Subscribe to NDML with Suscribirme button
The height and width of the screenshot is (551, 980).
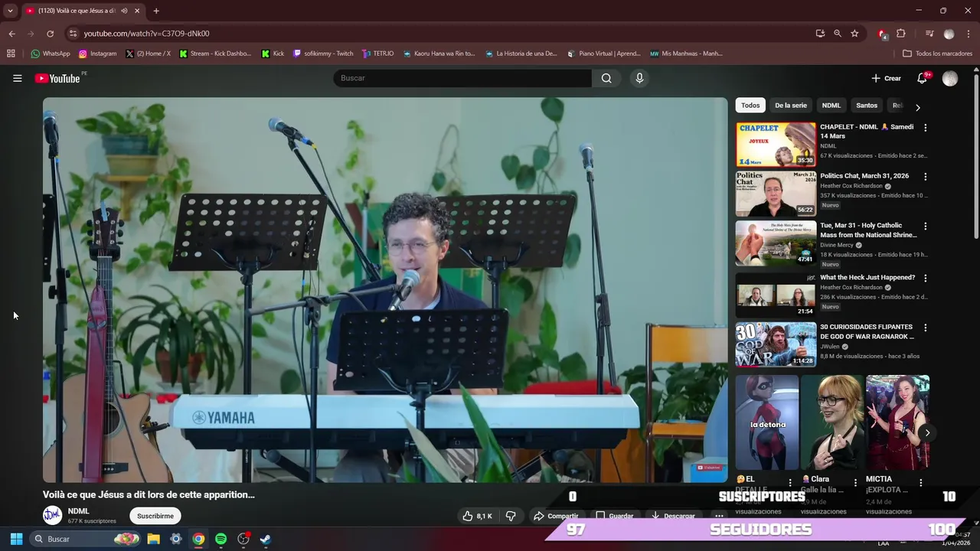click(155, 517)
